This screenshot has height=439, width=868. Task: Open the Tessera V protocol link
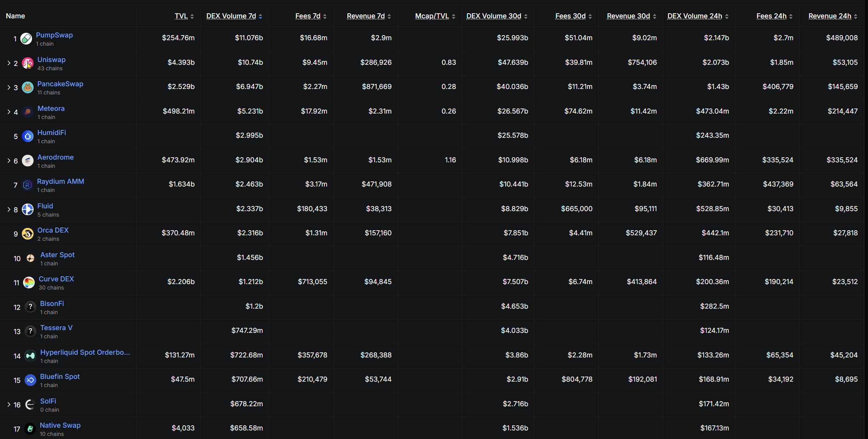click(56, 328)
